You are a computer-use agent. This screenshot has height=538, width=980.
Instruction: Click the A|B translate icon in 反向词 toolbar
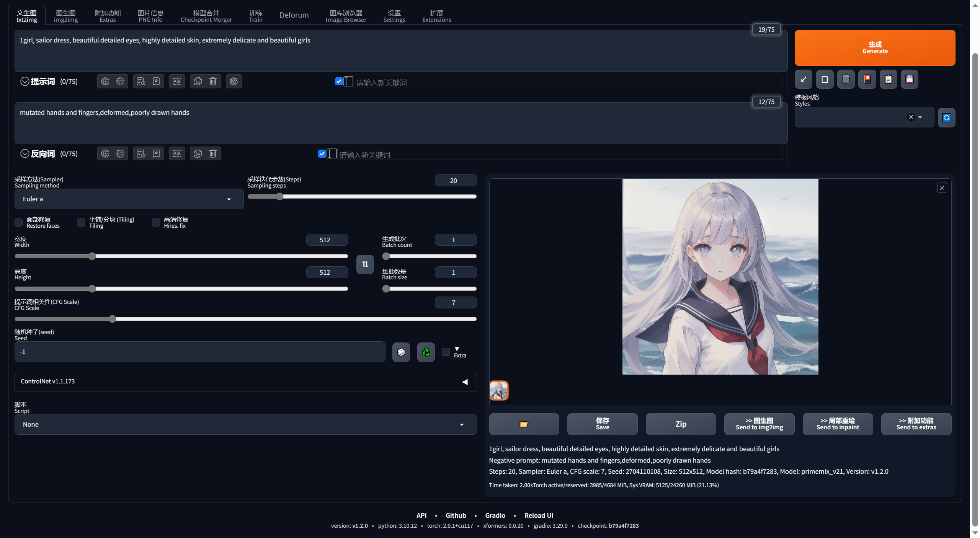coord(177,153)
